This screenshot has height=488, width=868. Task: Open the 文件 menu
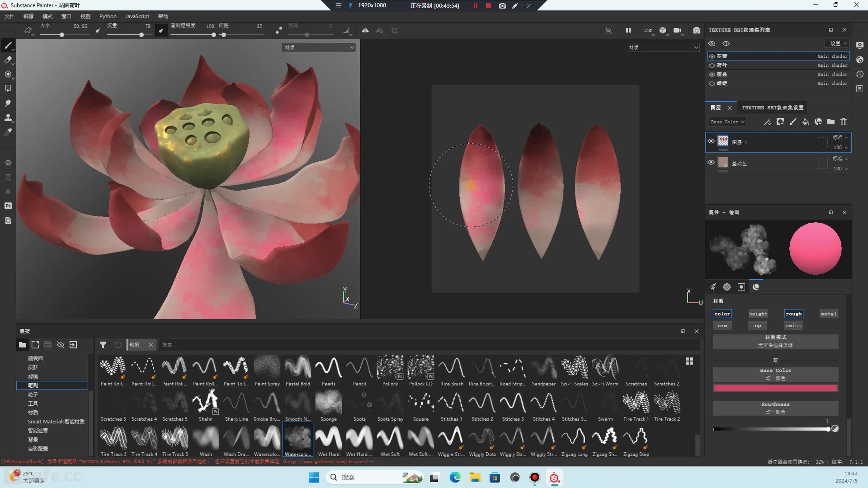[x=9, y=16]
